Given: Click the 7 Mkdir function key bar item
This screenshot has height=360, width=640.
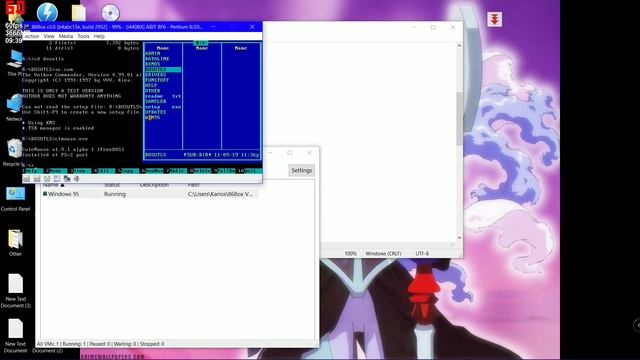Looking at the screenshot, I should click(176, 171).
